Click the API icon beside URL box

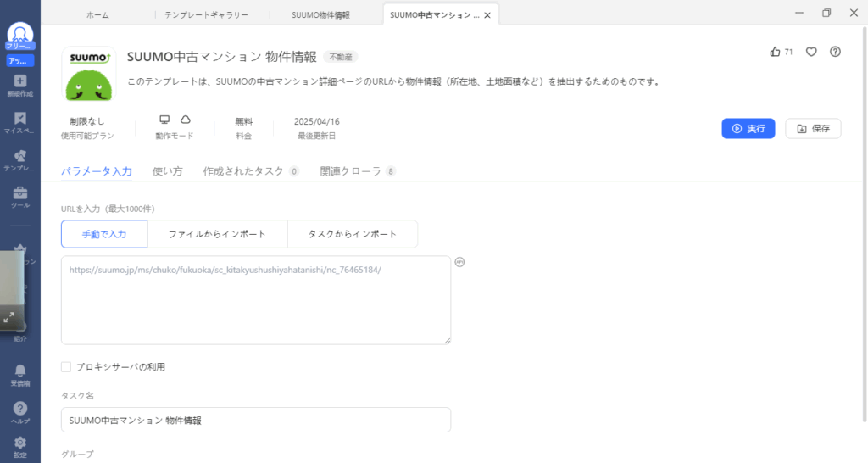(x=459, y=262)
